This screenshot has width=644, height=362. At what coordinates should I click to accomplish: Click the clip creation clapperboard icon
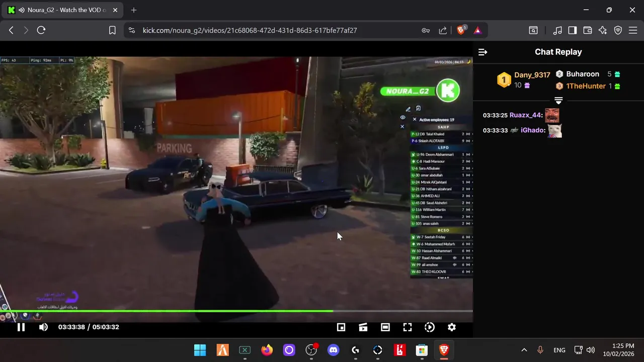click(x=363, y=327)
